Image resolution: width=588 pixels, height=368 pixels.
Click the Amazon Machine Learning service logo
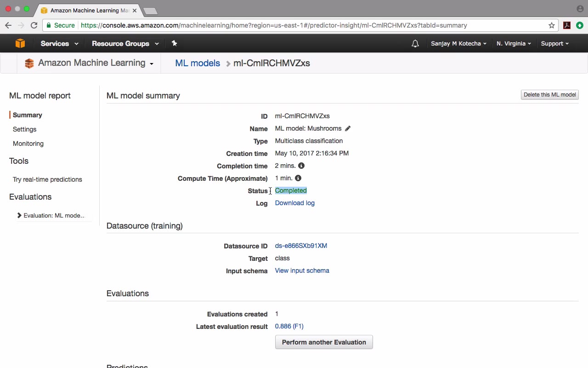point(29,63)
